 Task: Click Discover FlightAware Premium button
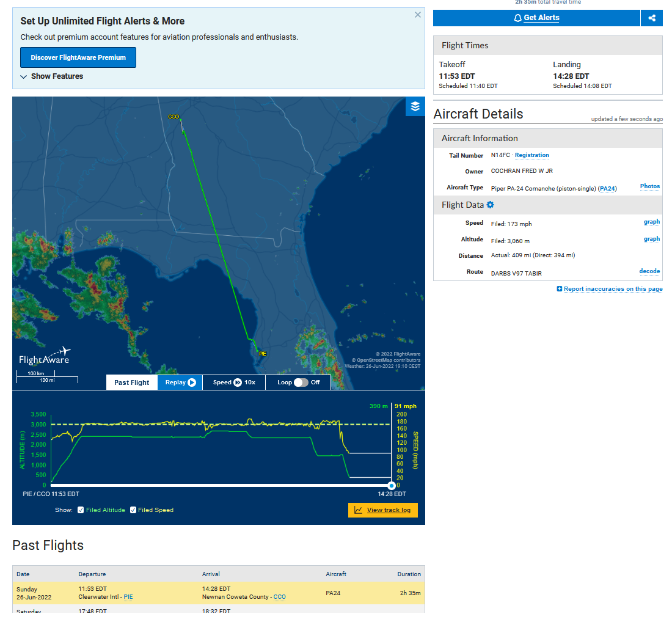tap(78, 57)
